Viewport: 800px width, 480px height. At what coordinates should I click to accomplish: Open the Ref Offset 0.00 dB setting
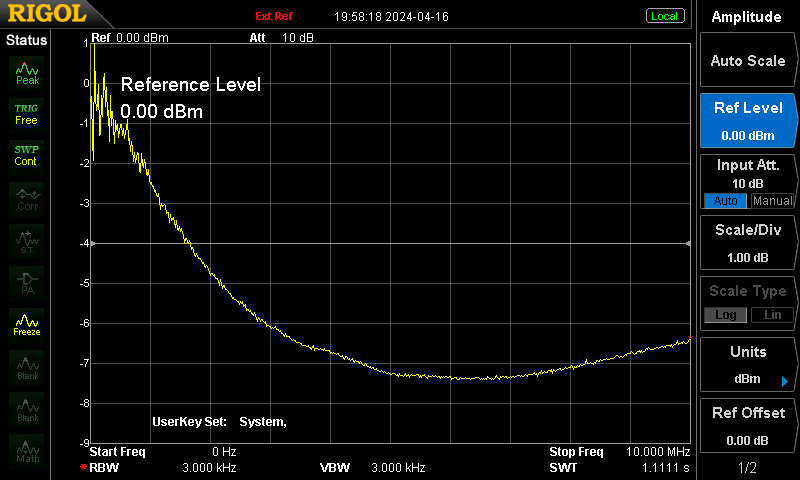click(747, 426)
